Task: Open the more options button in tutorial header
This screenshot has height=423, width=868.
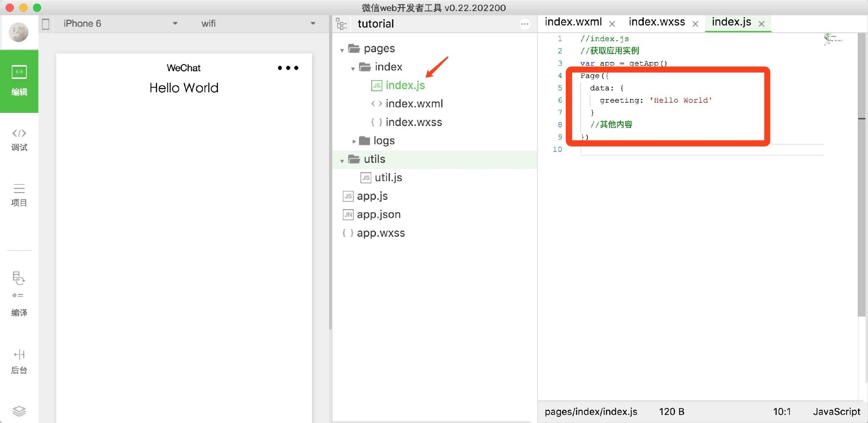Action: coord(525,24)
